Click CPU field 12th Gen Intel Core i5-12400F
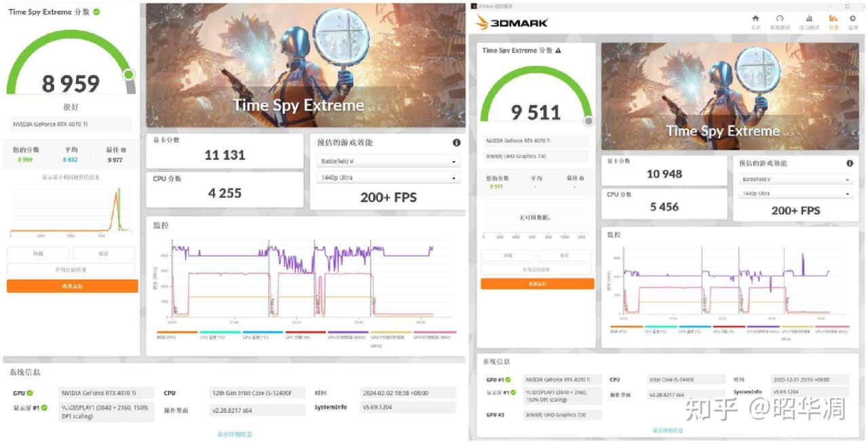Screen dimensions: 868x444 coord(256,393)
